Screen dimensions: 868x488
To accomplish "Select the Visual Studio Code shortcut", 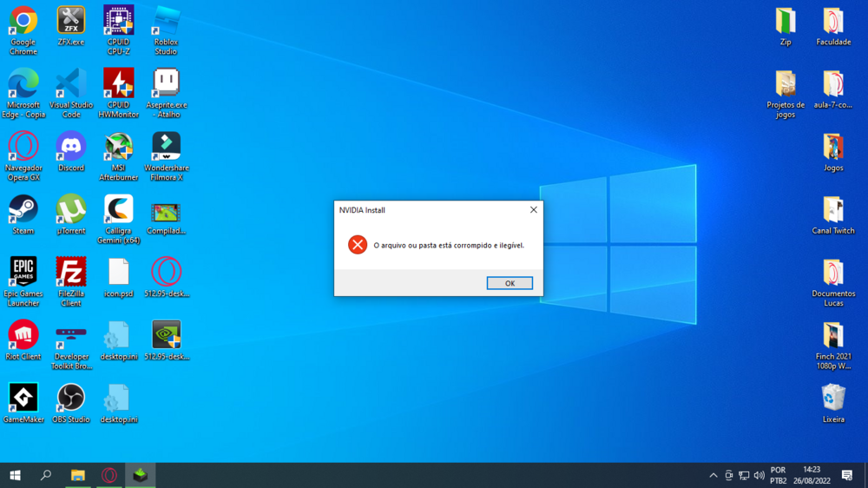I will coord(71,93).
